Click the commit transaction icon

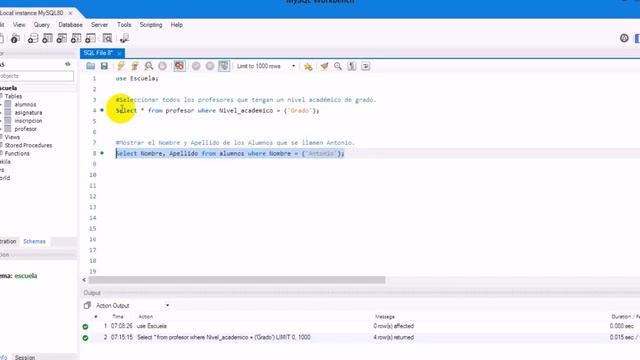point(196,66)
